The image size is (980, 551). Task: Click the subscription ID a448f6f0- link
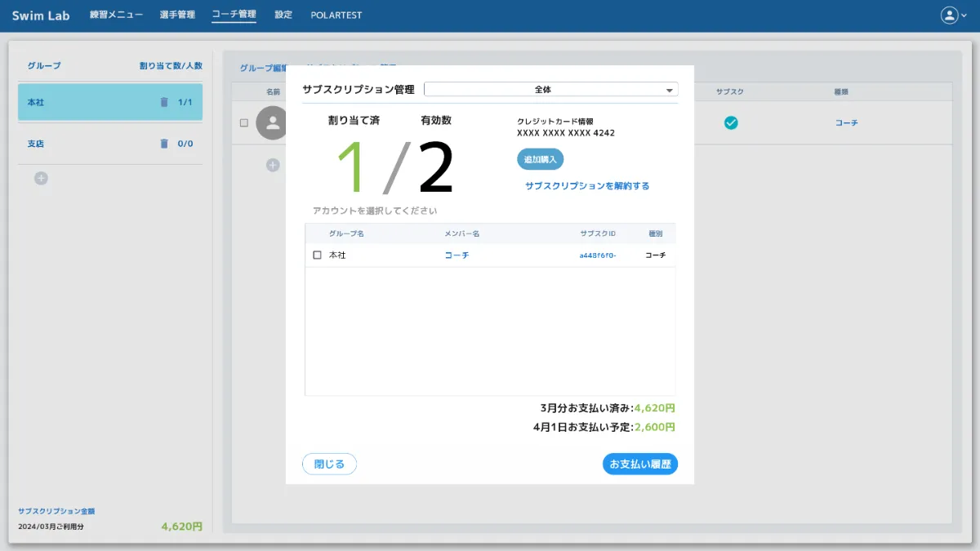[599, 256]
